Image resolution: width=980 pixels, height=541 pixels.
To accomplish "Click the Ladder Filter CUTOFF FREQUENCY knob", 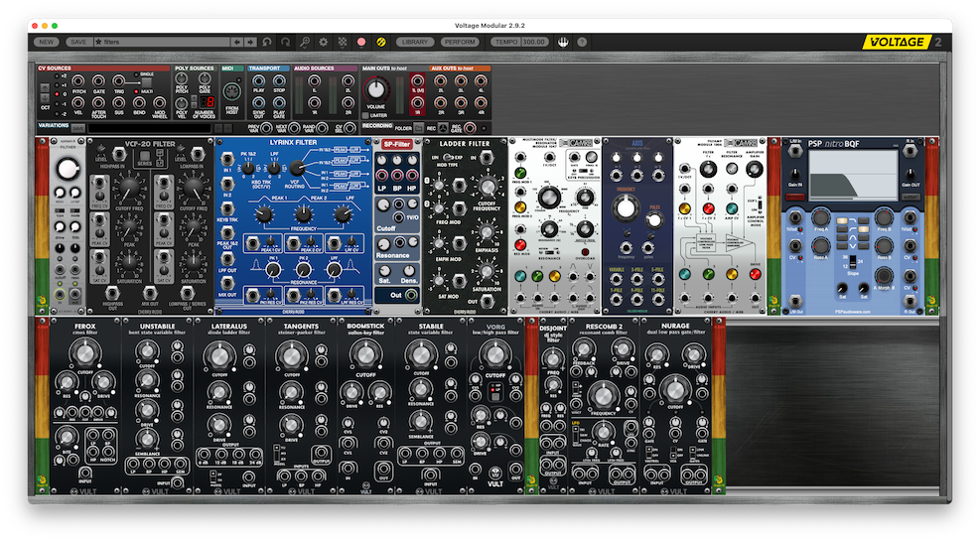I will pos(487,186).
